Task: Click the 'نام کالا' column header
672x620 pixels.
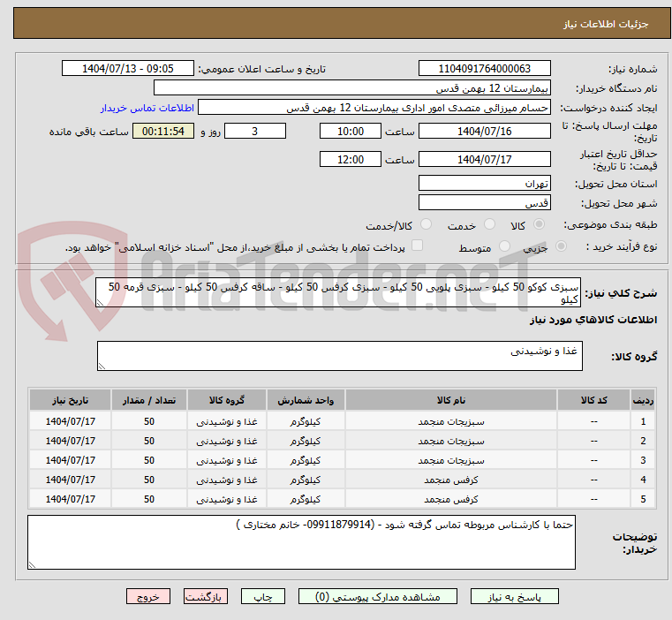Action: coord(451,400)
